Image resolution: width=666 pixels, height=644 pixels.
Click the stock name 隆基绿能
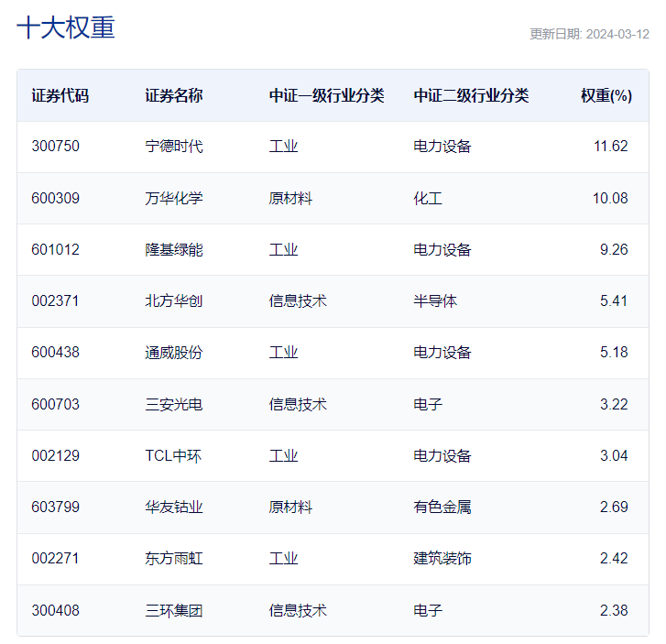click(x=174, y=249)
